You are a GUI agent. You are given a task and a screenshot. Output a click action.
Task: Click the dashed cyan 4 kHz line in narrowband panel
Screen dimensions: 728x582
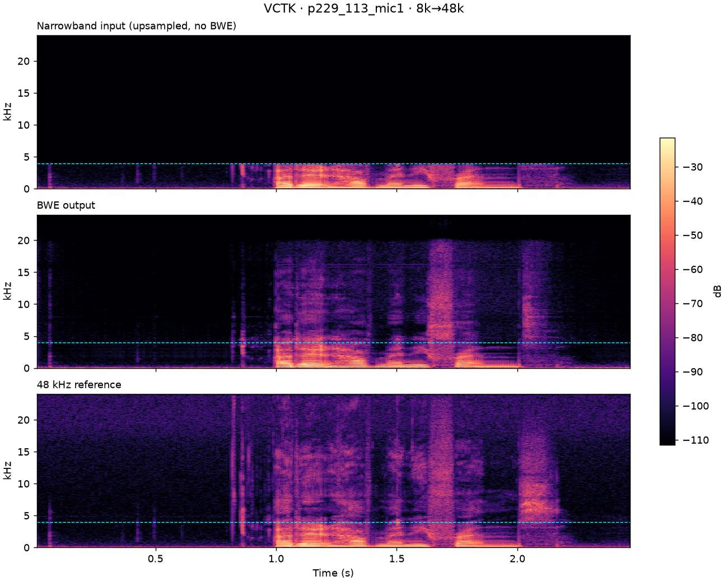333,163
